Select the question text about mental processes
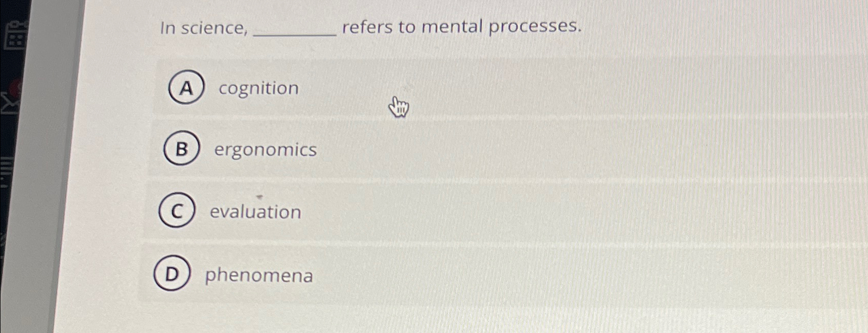 click(369, 28)
